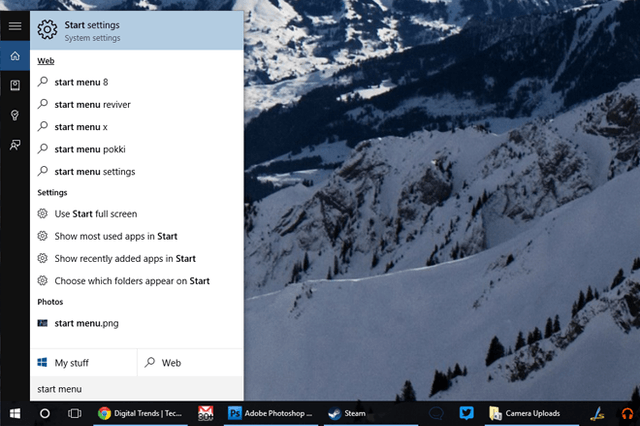The height and width of the screenshot is (426, 640).
Task: Open the Cortana hamburger menu
Action: (15, 26)
